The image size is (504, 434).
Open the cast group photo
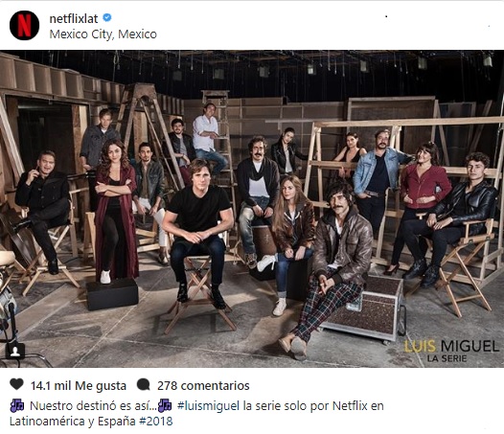pos(252,209)
